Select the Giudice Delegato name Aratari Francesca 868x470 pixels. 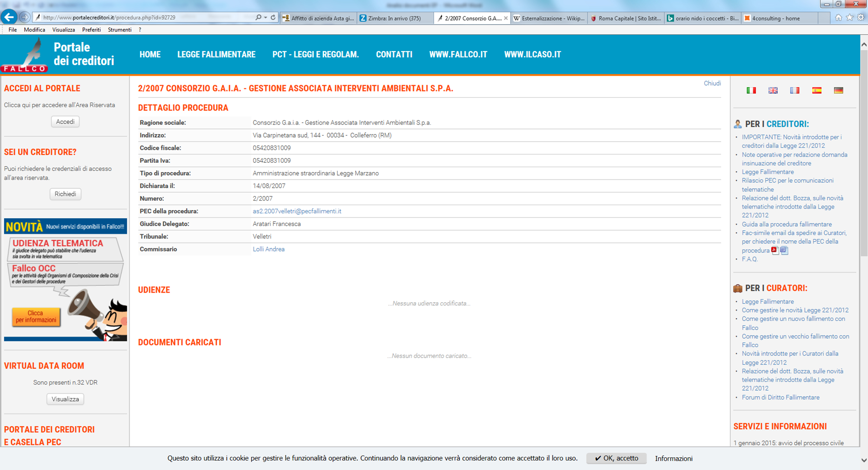[x=277, y=224]
